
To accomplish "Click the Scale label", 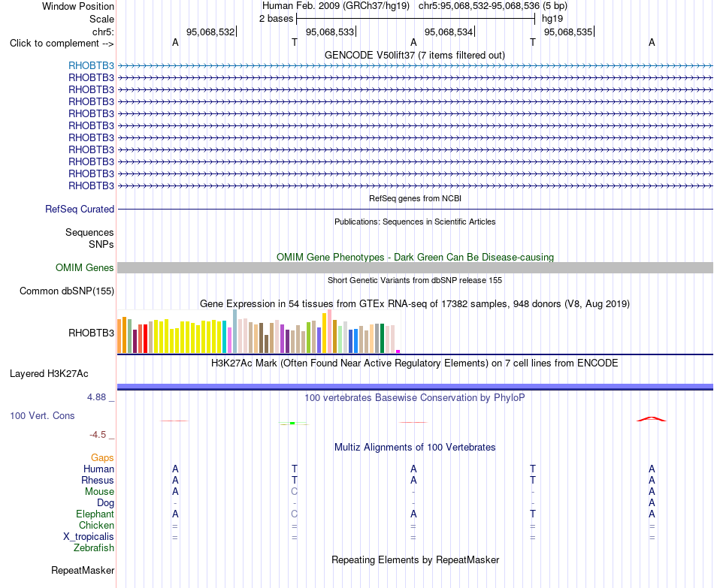I will (102, 19).
